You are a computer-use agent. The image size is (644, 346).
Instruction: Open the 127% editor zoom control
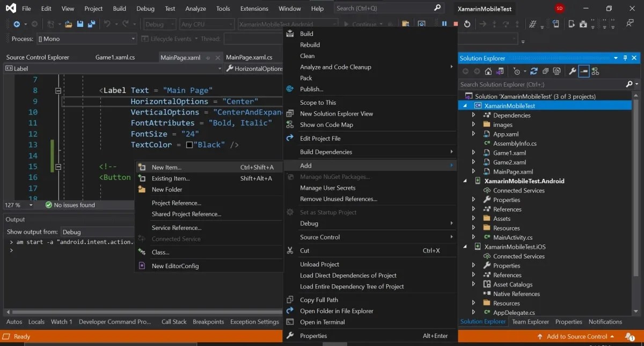[12, 205]
